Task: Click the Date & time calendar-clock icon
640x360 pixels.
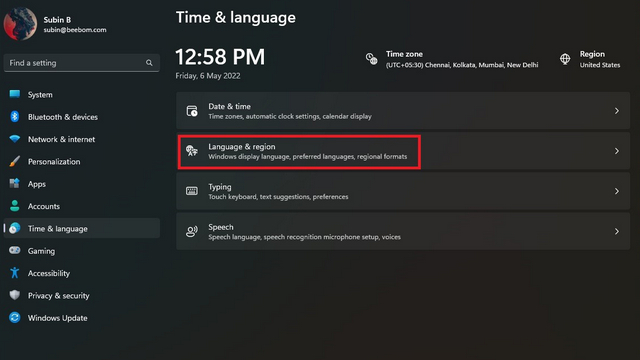Action: [192, 111]
